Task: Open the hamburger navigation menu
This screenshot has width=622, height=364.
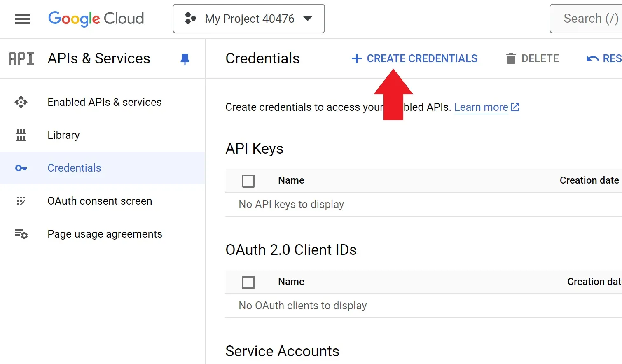Action: coord(23,19)
